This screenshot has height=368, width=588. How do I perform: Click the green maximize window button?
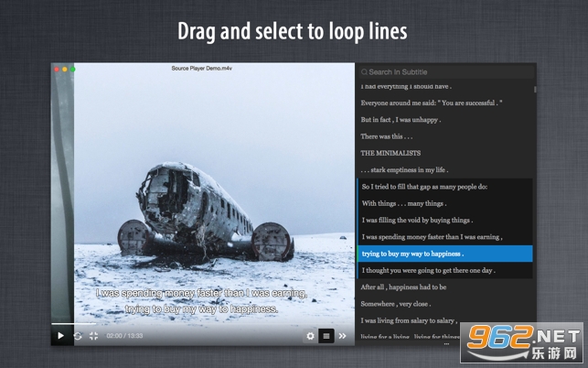(x=74, y=69)
